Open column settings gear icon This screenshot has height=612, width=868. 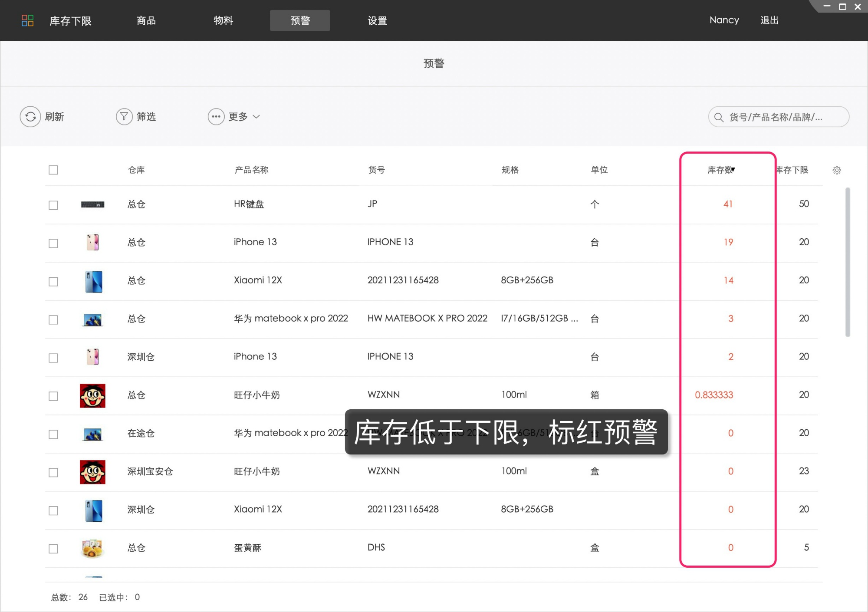837,170
